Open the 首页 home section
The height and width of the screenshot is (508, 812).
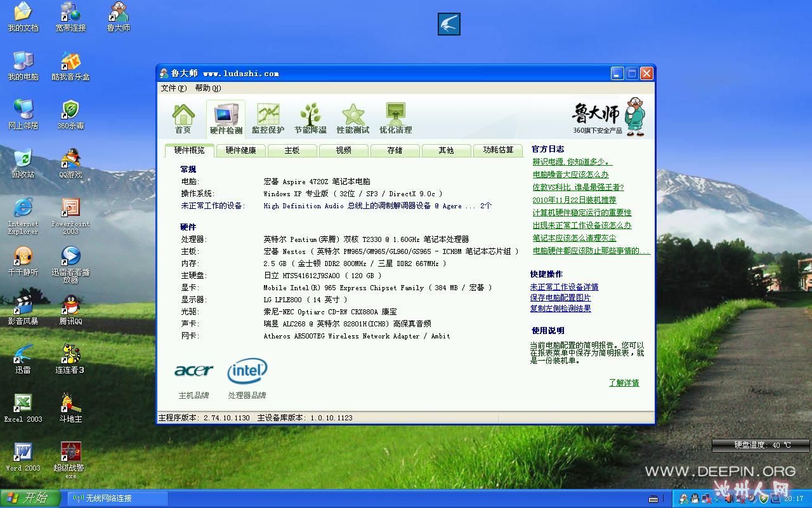(x=183, y=119)
